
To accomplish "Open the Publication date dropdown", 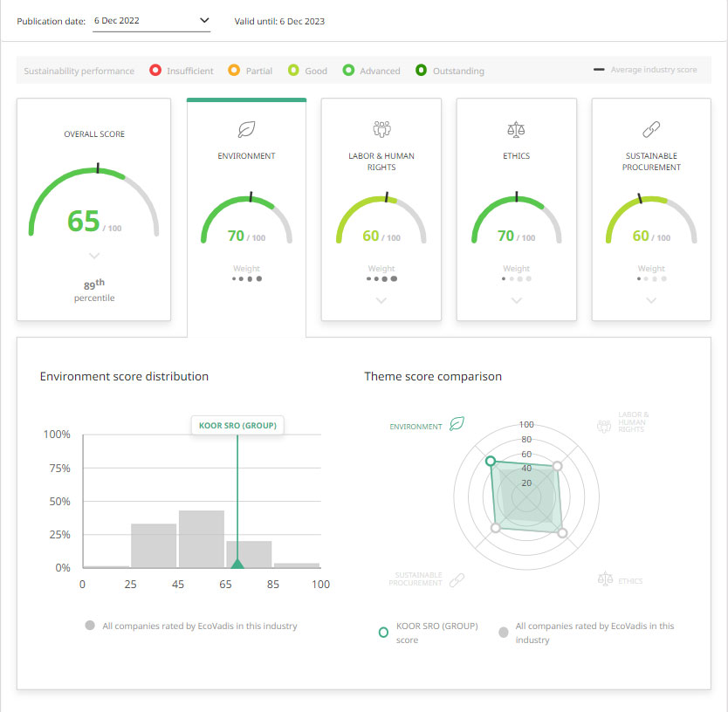I will [151, 21].
